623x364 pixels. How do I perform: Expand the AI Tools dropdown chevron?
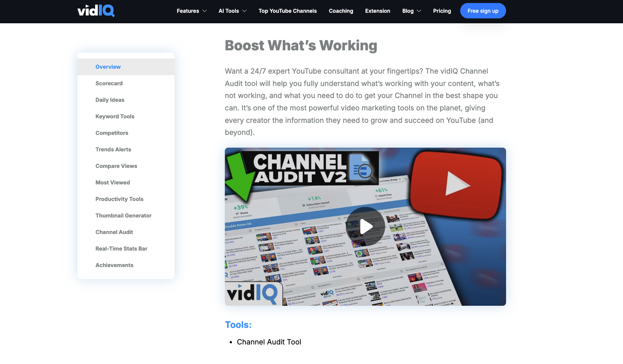click(x=244, y=11)
